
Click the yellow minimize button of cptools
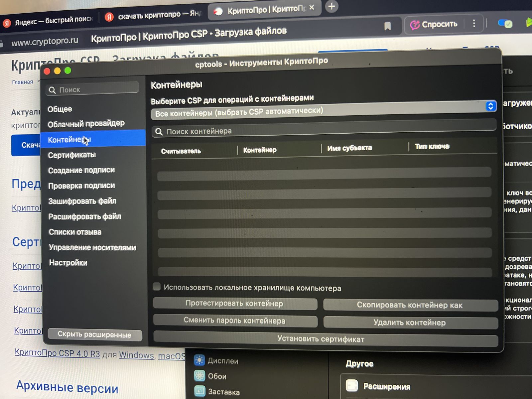tap(57, 71)
